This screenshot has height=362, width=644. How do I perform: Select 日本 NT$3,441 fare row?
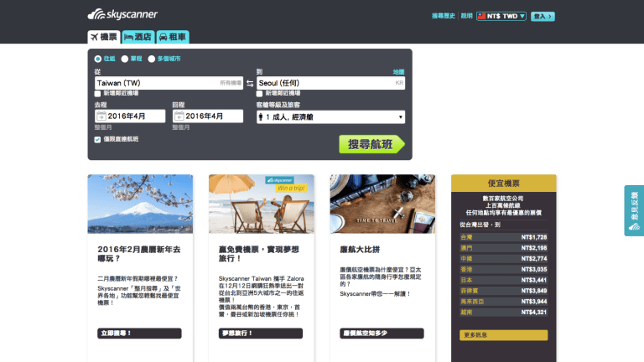(x=503, y=280)
